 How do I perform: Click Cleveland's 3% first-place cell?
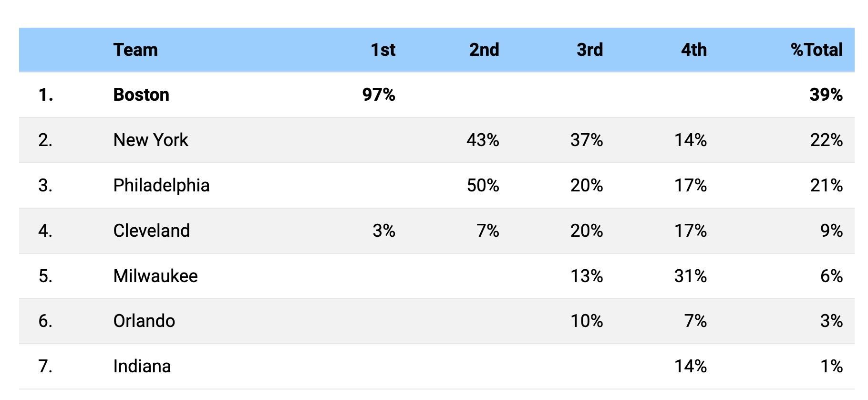[x=383, y=231]
